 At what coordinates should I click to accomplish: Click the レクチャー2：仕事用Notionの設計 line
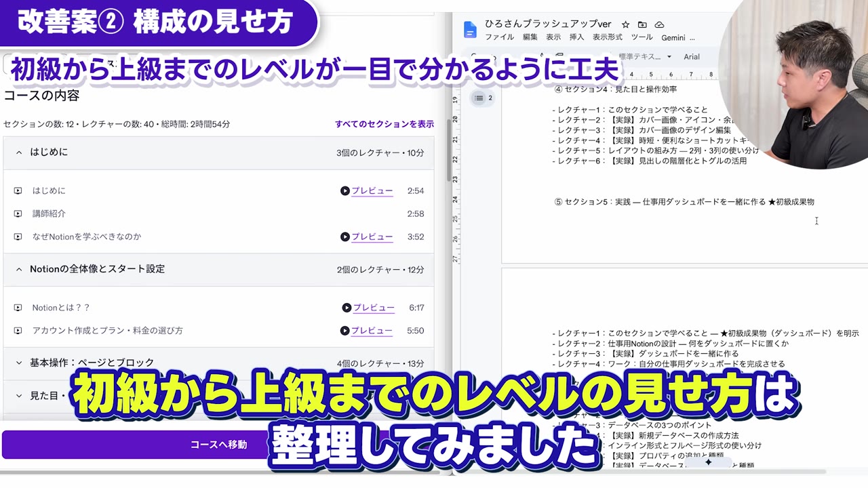click(671, 344)
